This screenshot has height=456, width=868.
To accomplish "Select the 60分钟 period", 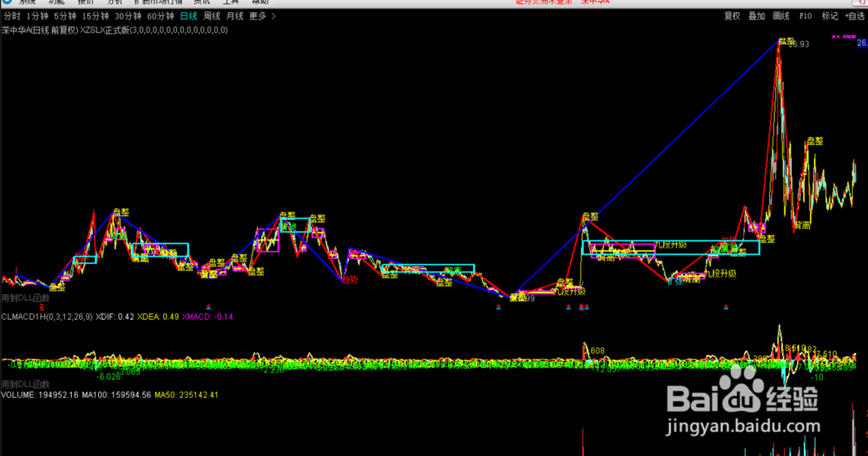I will [x=161, y=16].
